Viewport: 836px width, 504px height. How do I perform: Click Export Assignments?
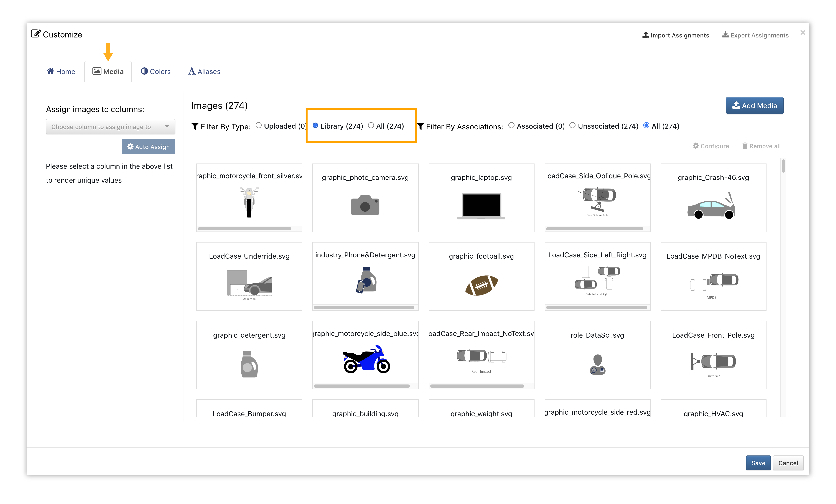(755, 35)
